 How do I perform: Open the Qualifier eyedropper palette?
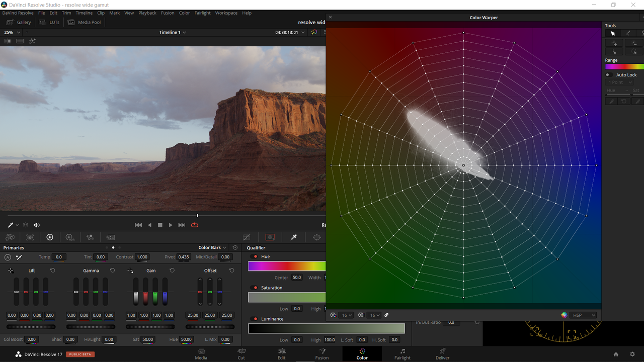294,237
